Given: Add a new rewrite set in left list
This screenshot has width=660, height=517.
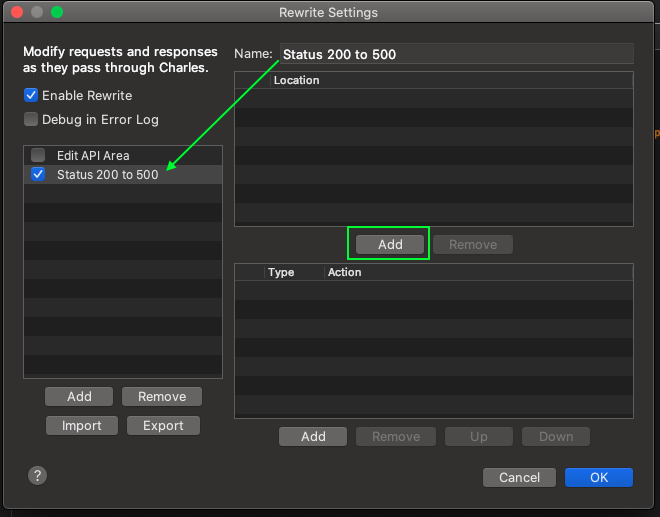Looking at the screenshot, I should click(x=79, y=397).
